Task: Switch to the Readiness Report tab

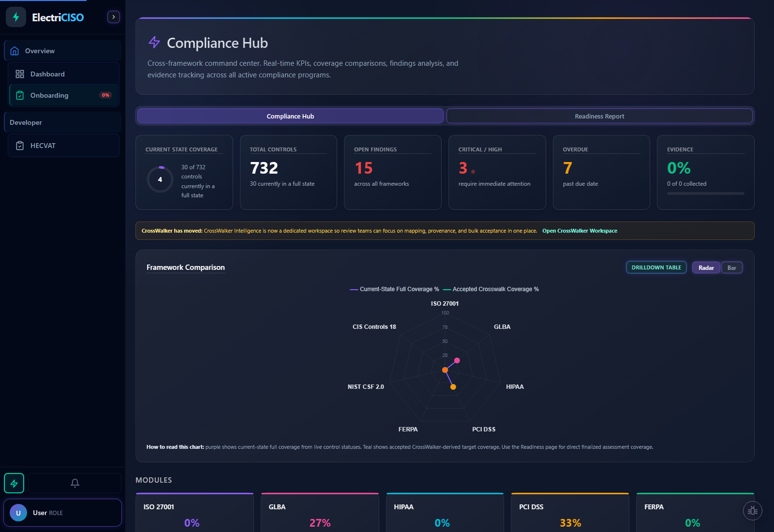Action: 599,116
